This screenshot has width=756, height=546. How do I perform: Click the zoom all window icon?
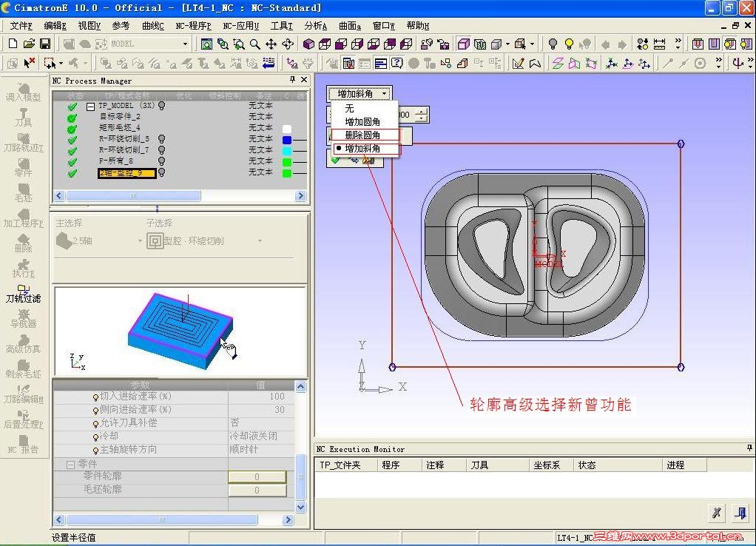(206, 44)
